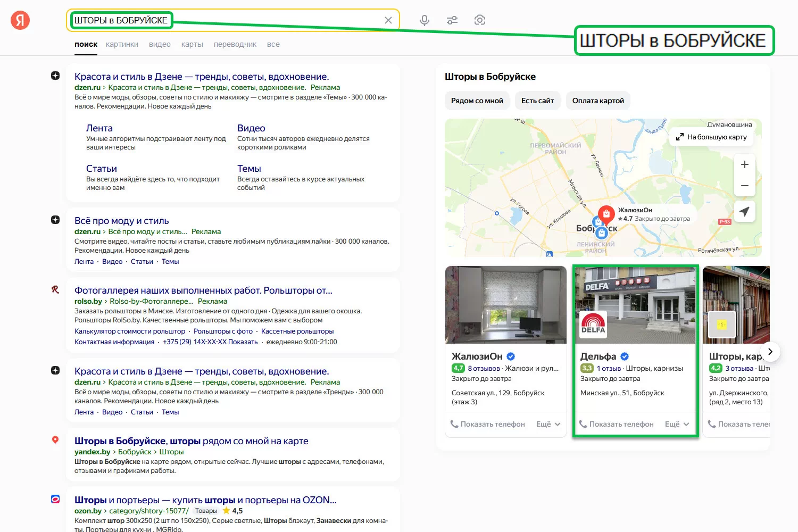798x532 pixels.
Task: Click the map geolocation arrow icon
Action: point(745,211)
